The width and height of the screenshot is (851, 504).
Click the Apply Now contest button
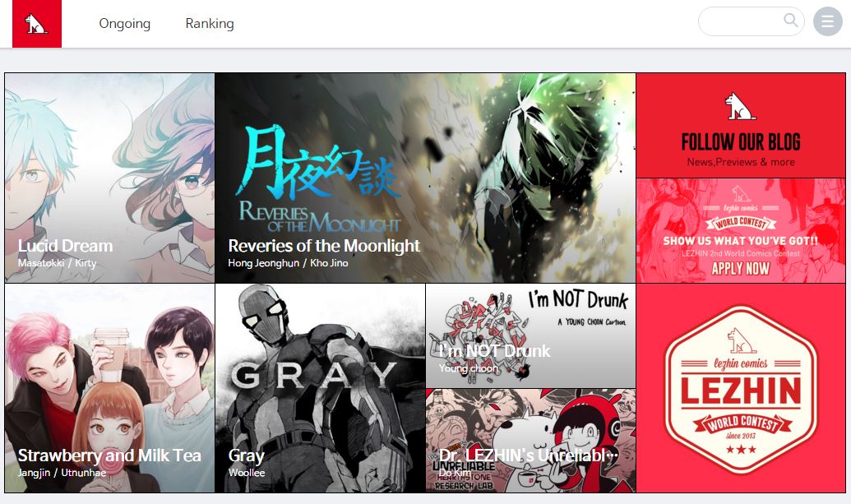(x=741, y=268)
